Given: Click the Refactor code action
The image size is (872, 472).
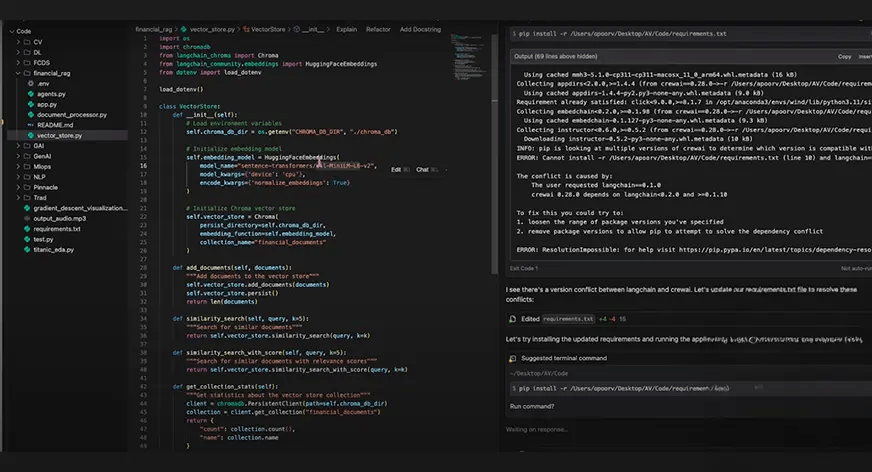Looking at the screenshot, I should tap(378, 29).
